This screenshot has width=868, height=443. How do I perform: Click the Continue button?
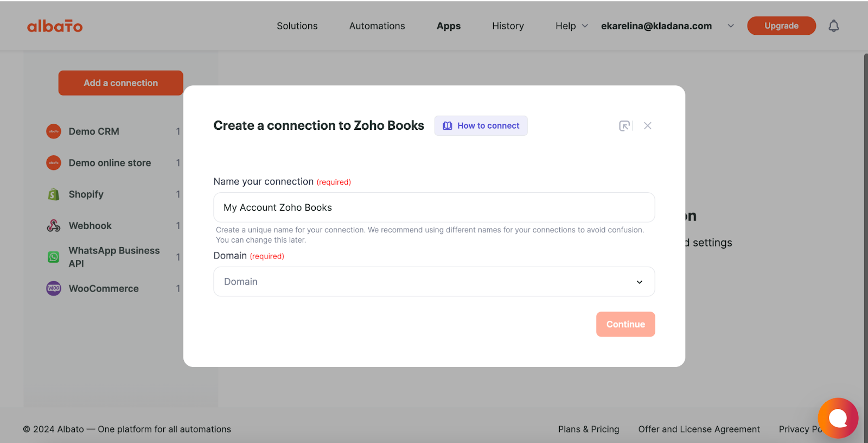[x=626, y=324]
